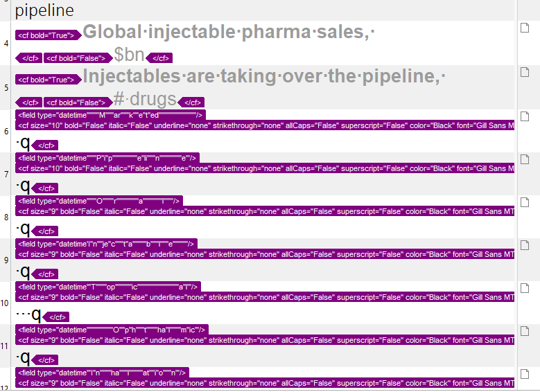
Task: Click the document status icon for segment 4
Action: [525, 28]
